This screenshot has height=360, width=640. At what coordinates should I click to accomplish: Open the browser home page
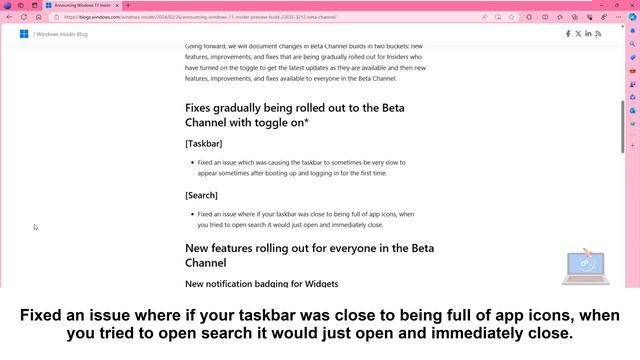click(x=38, y=17)
